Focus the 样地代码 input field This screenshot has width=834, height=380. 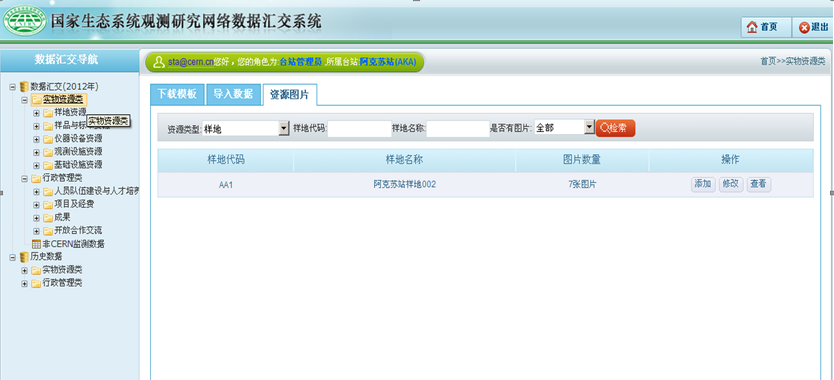[x=360, y=128]
